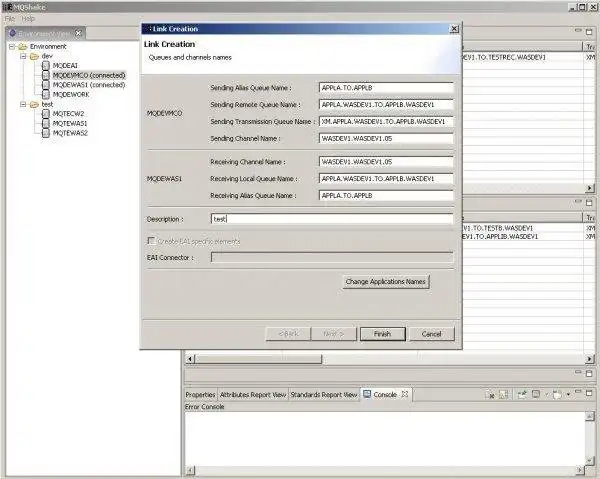Maximize the Console view panel
Screen dimensions: 600x479
point(589,393)
